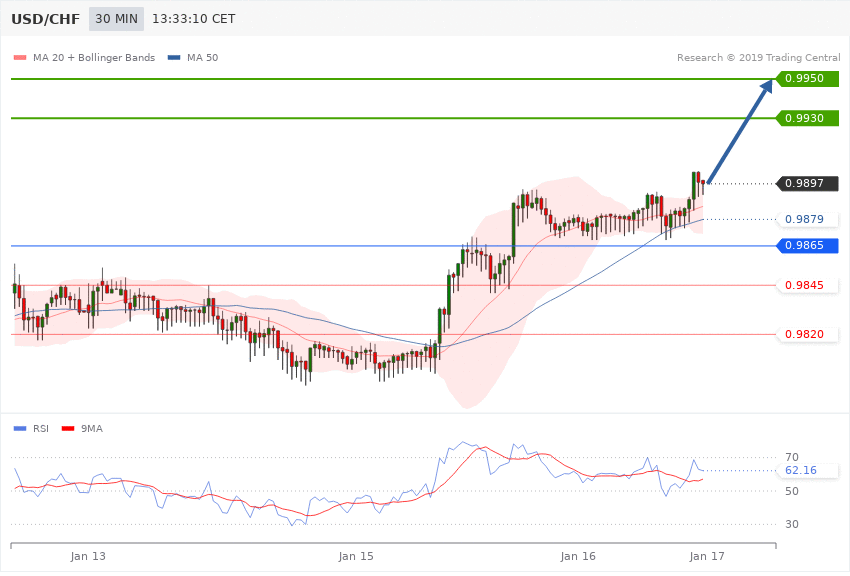Click the Jan 15 date axis label
This screenshot has height=576, width=850.
[x=356, y=556]
